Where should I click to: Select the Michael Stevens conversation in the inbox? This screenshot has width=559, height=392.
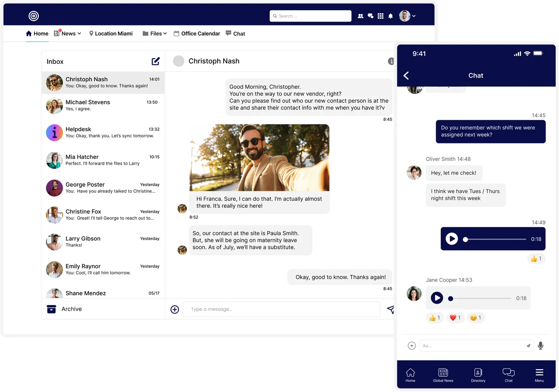(103, 106)
